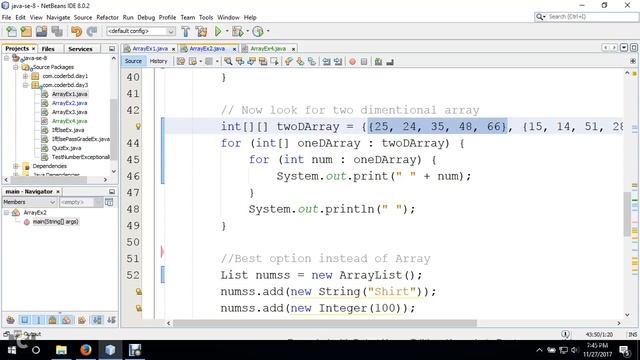Screen dimensions: 640x360
Task: Open the Navigate menu
Action: click(58, 18)
